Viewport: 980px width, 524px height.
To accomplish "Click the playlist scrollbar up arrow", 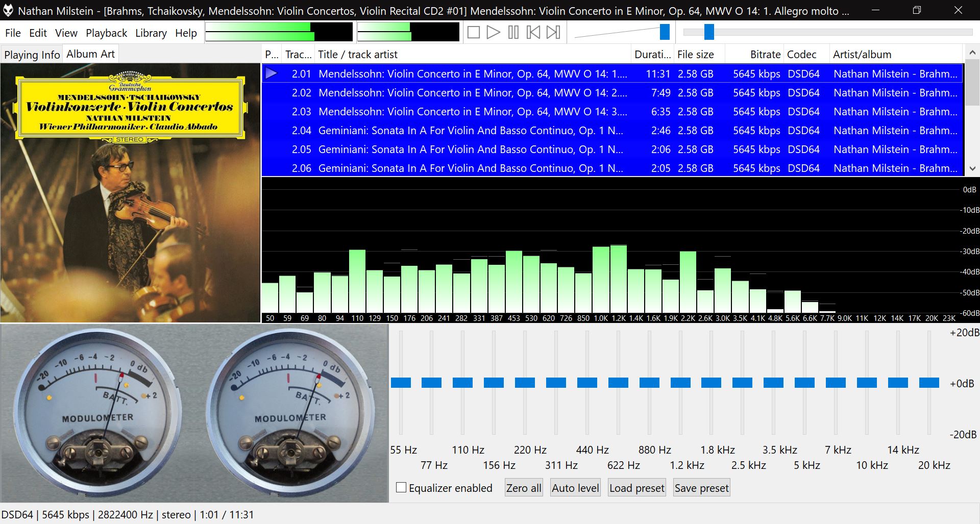I will pos(972,53).
